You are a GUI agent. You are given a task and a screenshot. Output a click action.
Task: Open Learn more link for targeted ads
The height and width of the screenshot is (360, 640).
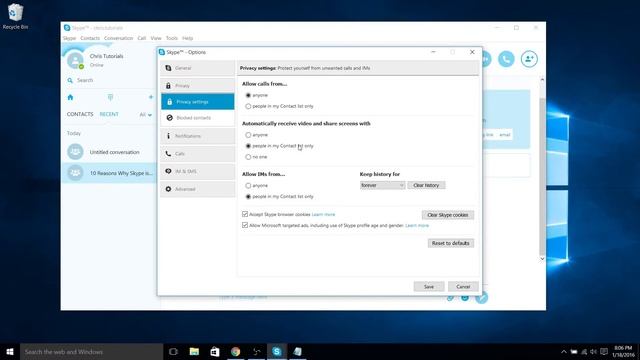pos(417,225)
